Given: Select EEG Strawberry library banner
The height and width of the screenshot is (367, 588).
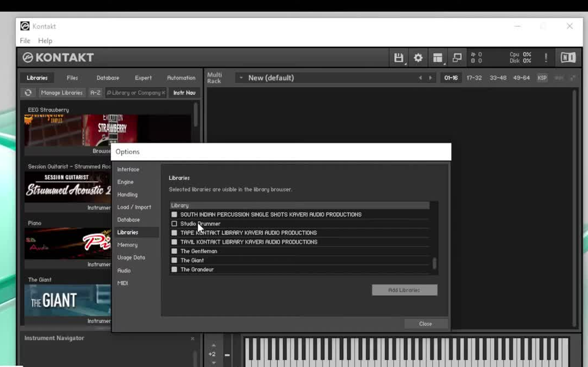Looking at the screenshot, I should pos(108,130).
